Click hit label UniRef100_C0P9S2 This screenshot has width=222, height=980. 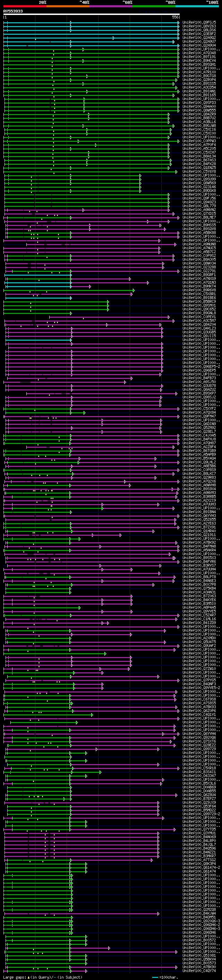click(199, 256)
